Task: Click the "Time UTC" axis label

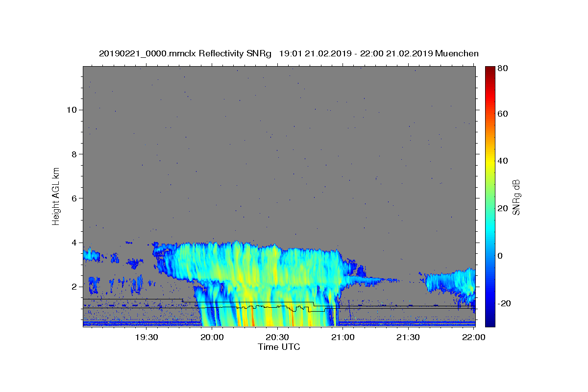Action: click(279, 347)
